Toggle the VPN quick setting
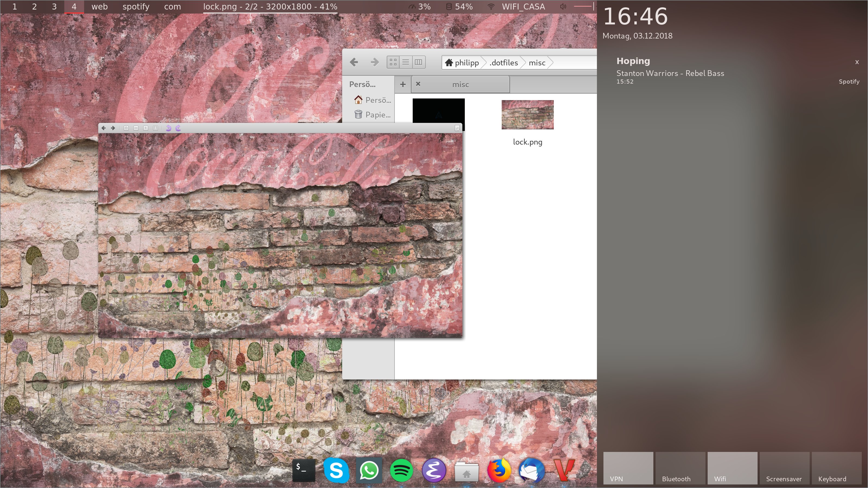Image resolution: width=868 pixels, height=488 pixels. pyautogui.click(x=628, y=468)
